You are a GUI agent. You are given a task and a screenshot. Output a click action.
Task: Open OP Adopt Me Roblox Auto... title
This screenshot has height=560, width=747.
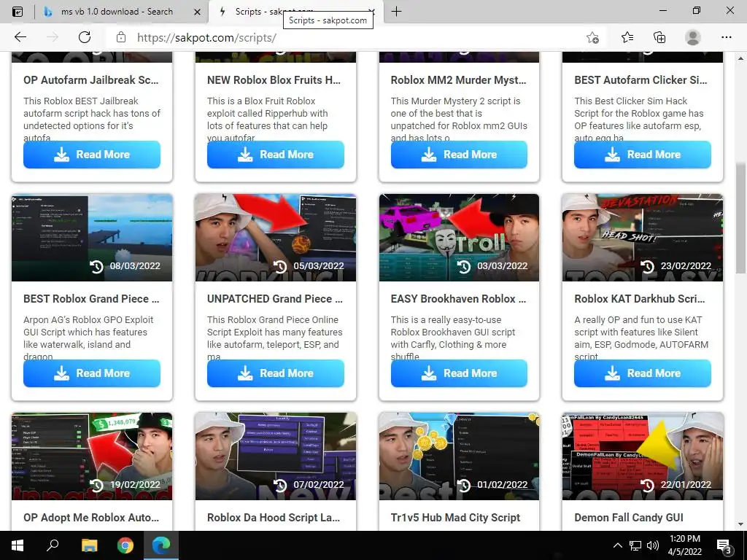[91, 517]
